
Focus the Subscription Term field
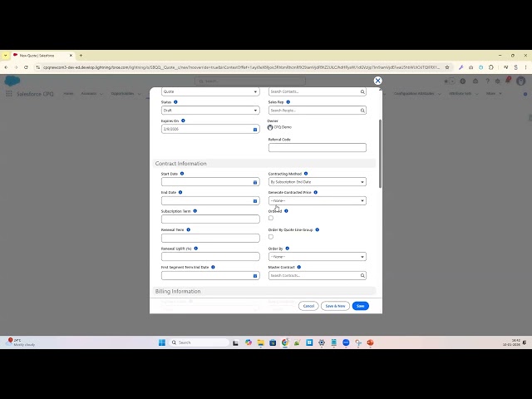[x=210, y=219]
